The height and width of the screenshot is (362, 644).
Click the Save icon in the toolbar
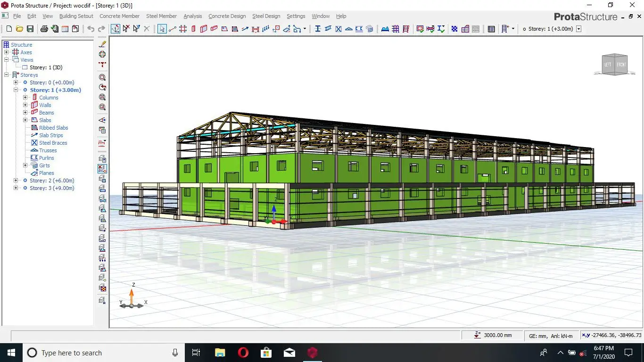(30, 29)
